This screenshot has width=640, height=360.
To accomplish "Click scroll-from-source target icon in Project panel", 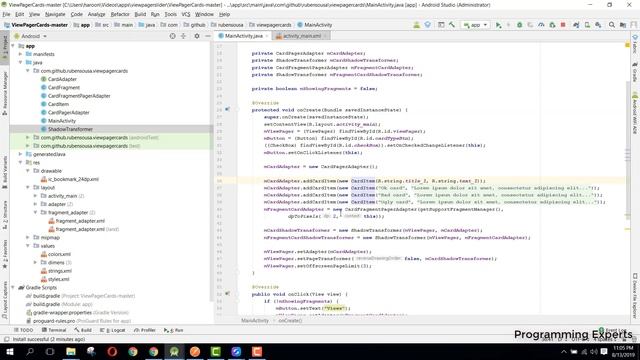I will [172, 36].
